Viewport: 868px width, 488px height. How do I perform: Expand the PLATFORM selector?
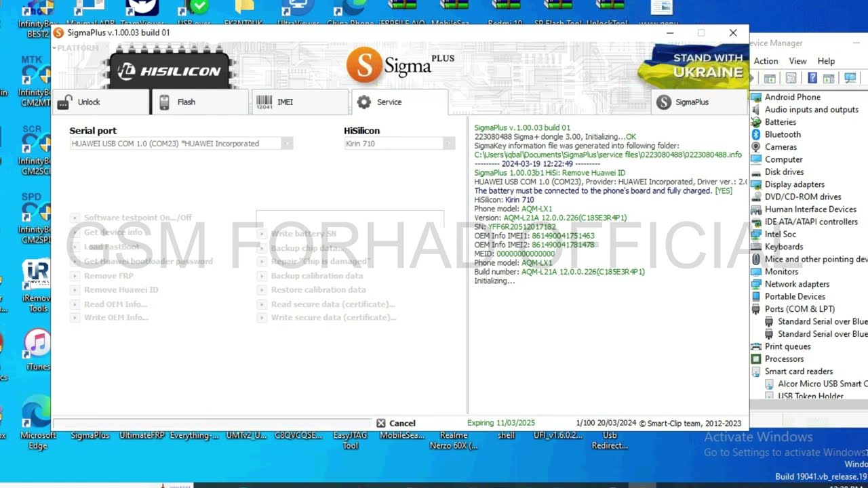[x=76, y=48]
